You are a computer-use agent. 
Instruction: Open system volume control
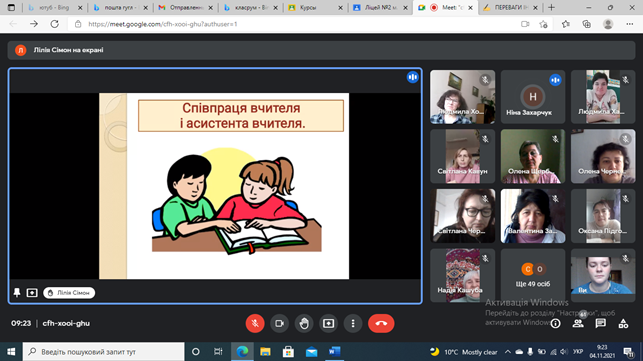coord(564,352)
